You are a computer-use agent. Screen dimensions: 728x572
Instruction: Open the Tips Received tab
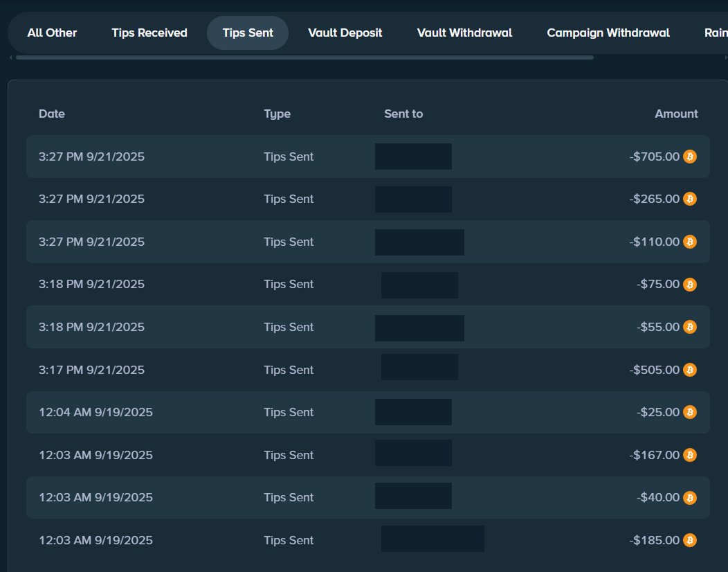[x=149, y=33]
